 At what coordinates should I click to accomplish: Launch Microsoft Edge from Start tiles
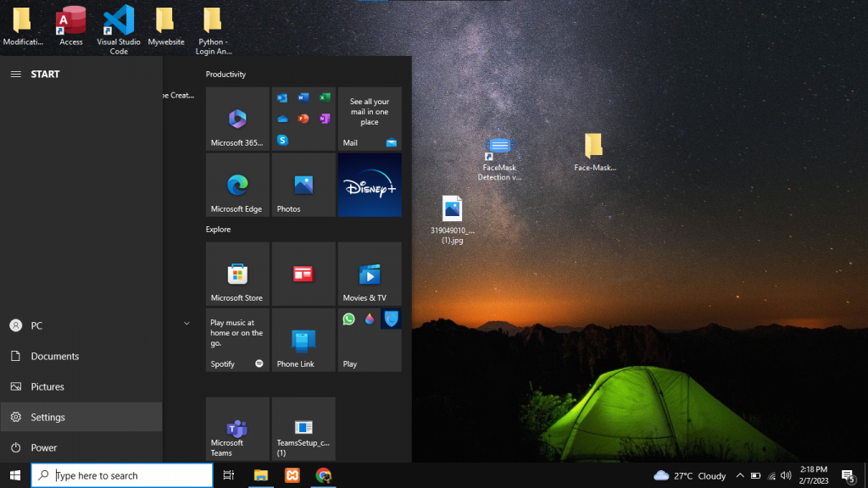pos(237,185)
